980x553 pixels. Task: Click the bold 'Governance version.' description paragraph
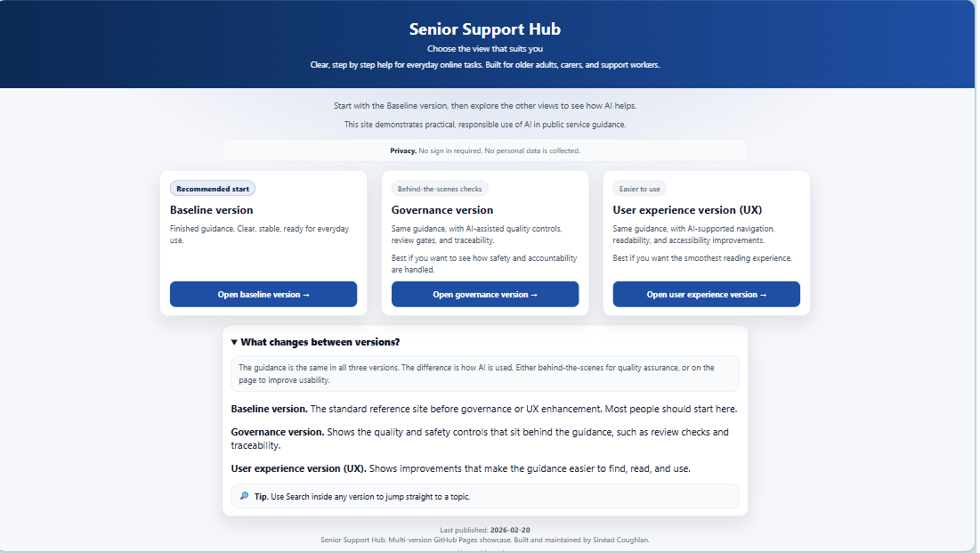click(480, 438)
